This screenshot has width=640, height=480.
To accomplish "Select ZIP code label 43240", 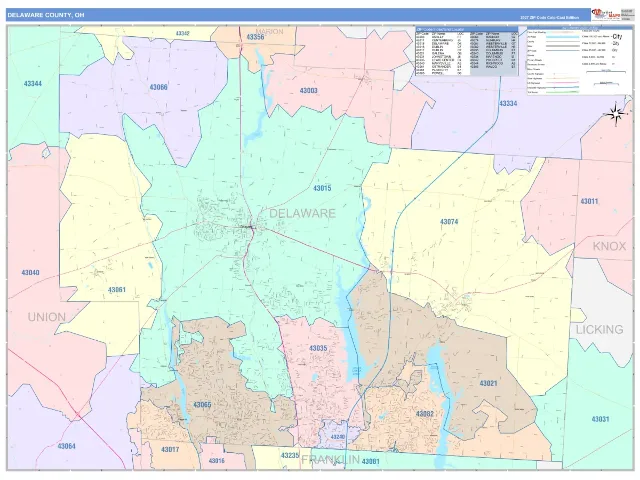I will pos(338,437).
